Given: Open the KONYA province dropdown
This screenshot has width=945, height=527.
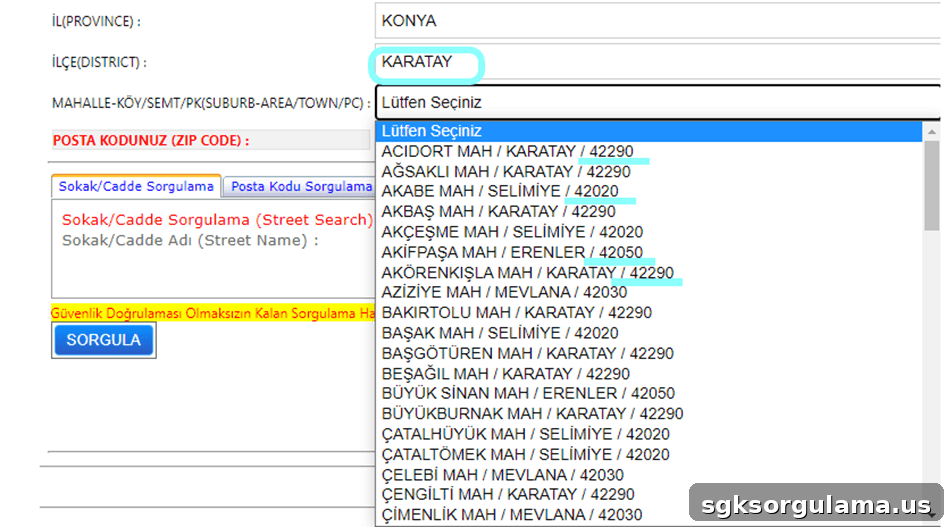Looking at the screenshot, I should (659, 21).
